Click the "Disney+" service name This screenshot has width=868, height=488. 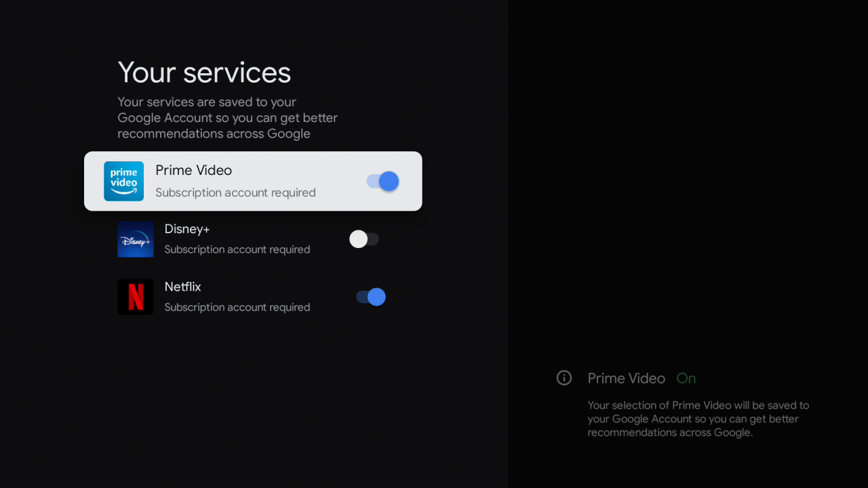point(187,229)
